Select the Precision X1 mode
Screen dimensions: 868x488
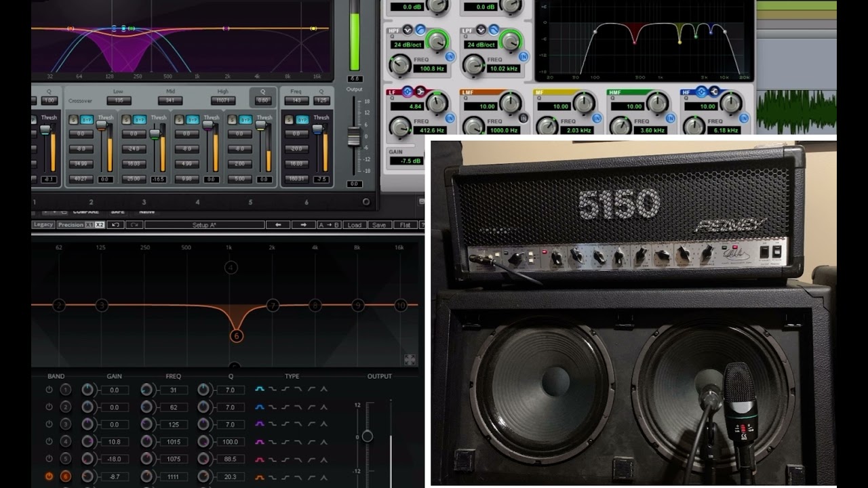(x=90, y=225)
